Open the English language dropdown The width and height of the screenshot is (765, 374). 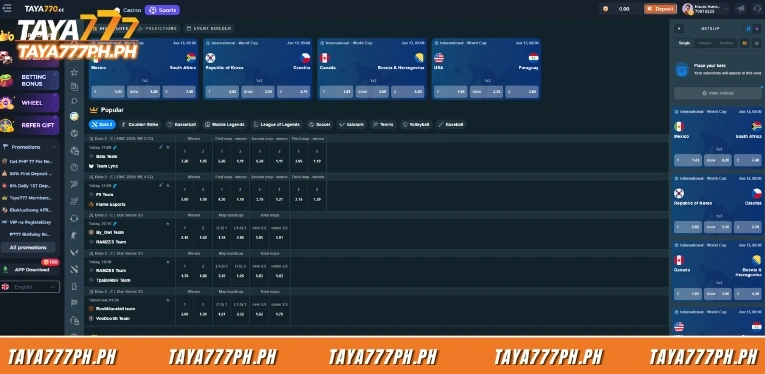pos(30,287)
